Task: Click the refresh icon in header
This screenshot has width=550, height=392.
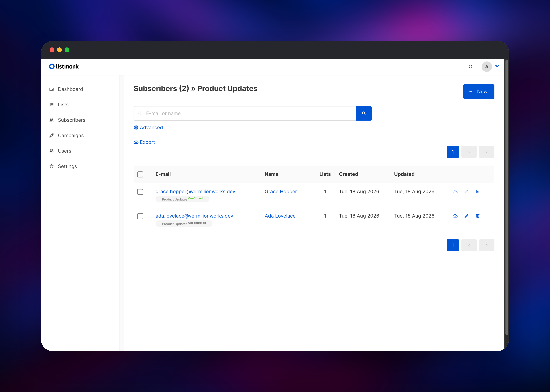Action: [x=471, y=67]
